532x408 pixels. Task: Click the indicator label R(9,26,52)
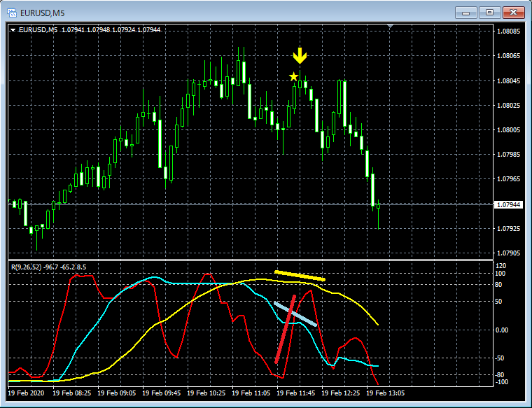click(27, 267)
